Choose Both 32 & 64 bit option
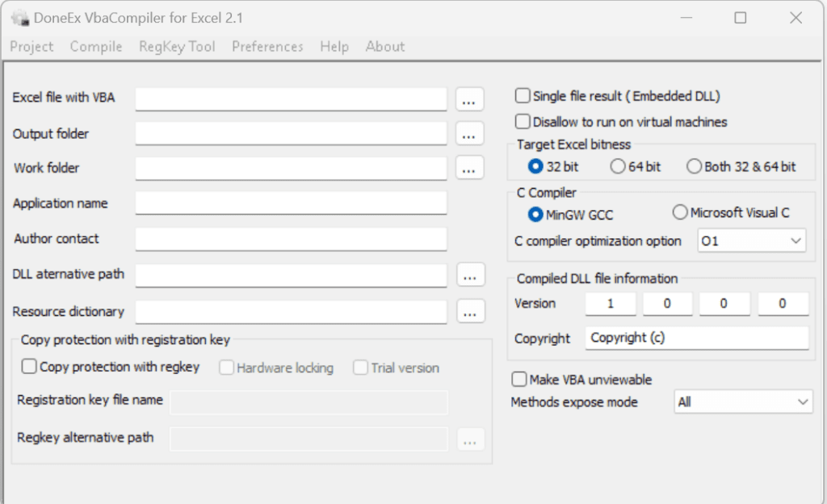This screenshot has height=504, width=827. [x=694, y=166]
